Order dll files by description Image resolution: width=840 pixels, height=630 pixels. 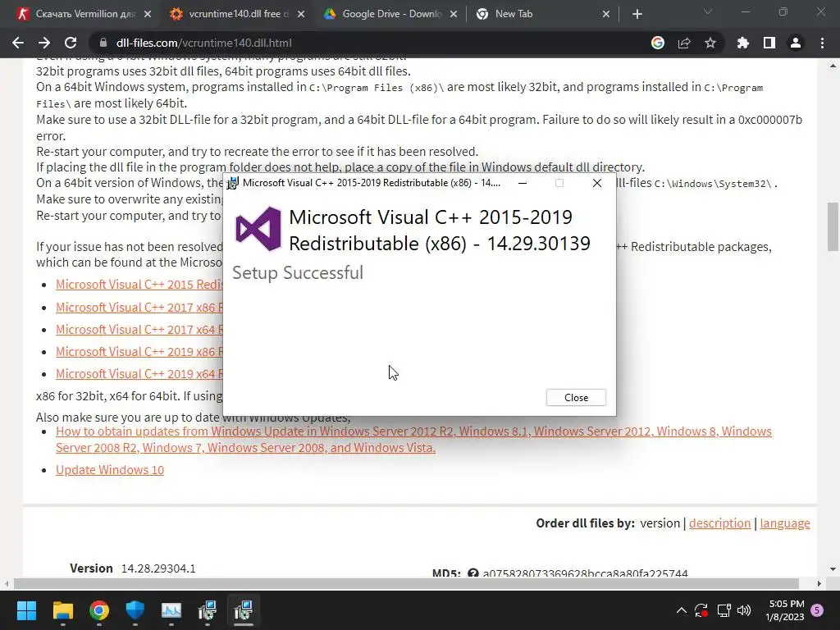tap(719, 523)
